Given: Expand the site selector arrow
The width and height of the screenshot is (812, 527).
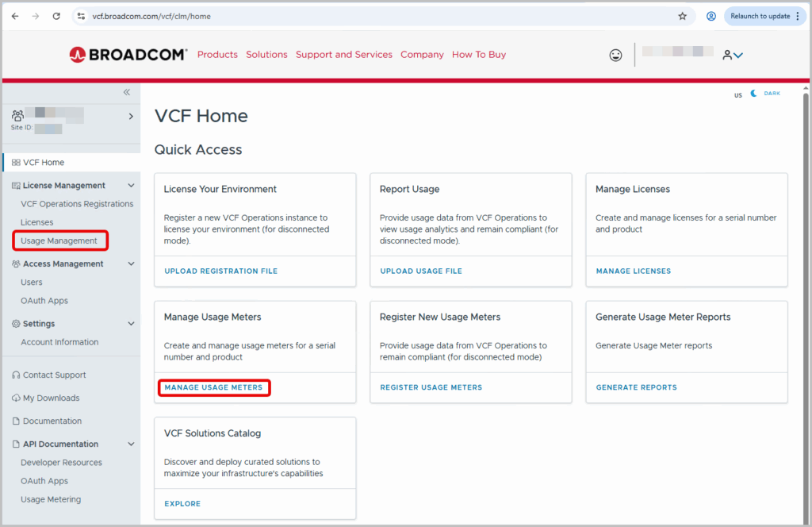Looking at the screenshot, I should (x=131, y=117).
